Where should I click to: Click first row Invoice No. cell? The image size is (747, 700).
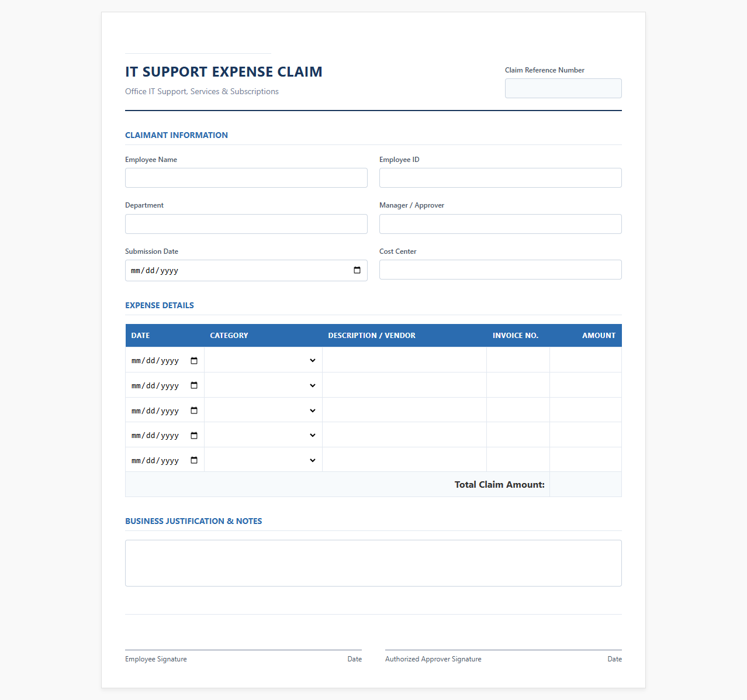click(x=518, y=360)
